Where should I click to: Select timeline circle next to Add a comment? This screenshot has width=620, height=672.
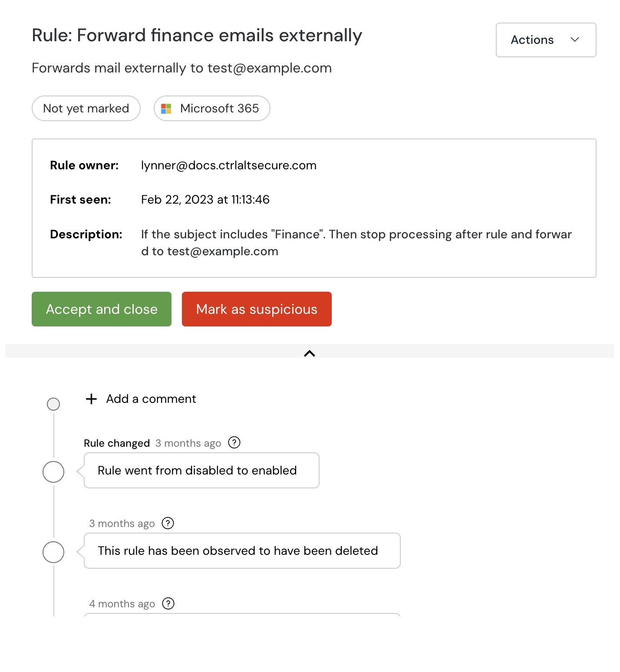53,404
